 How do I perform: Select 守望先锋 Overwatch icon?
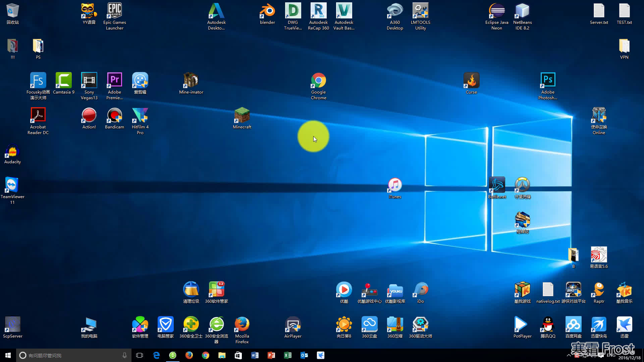point(522,188)
